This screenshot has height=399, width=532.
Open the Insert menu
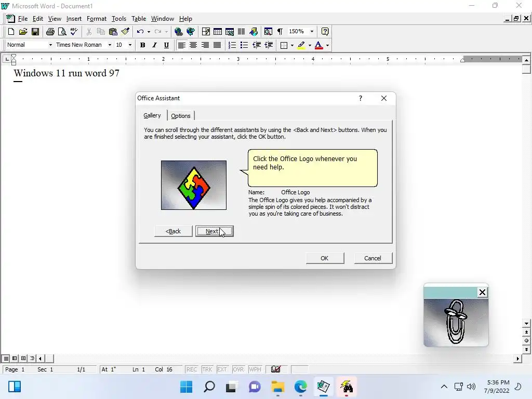(74, 19)
